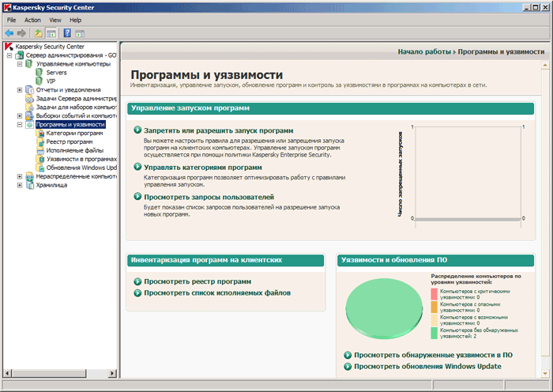Viewport: 553px width, 392px height.
Task: Click the Back arrow toolbar icon
Action: tap(9, 33)
